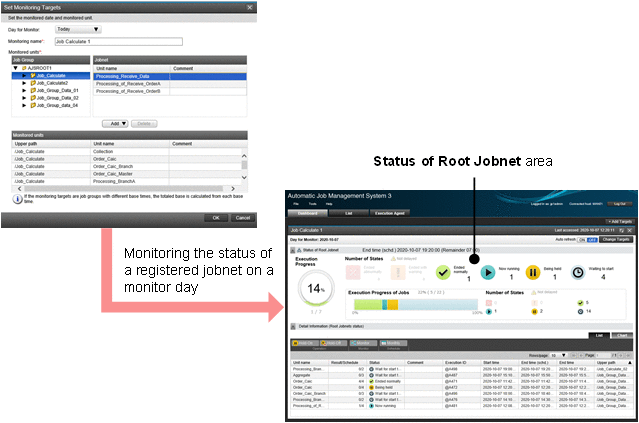Click the green segment of jobs progress bar
The width and height of the screenshot is (639, 423).
tap(368, 304)
